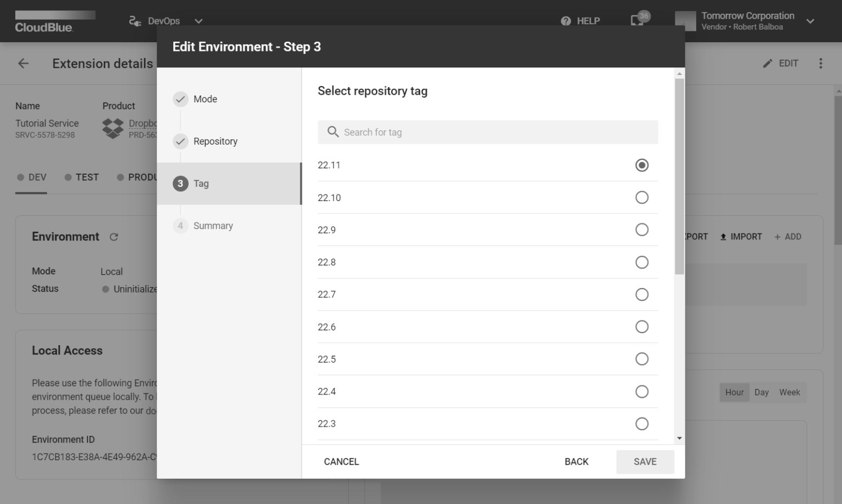Cancel the Edit Environment dialog

(x=341, y=462)
